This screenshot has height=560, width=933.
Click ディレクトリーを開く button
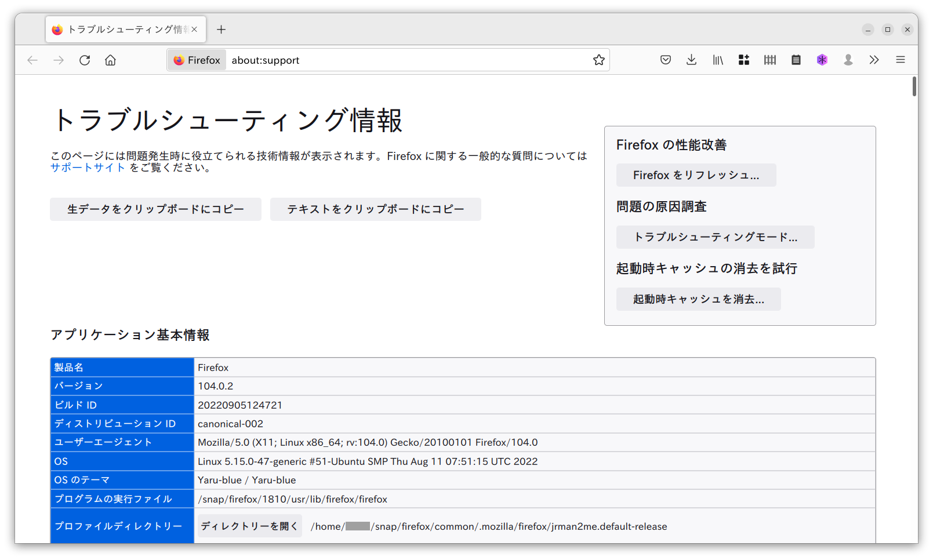click(249, 526)
